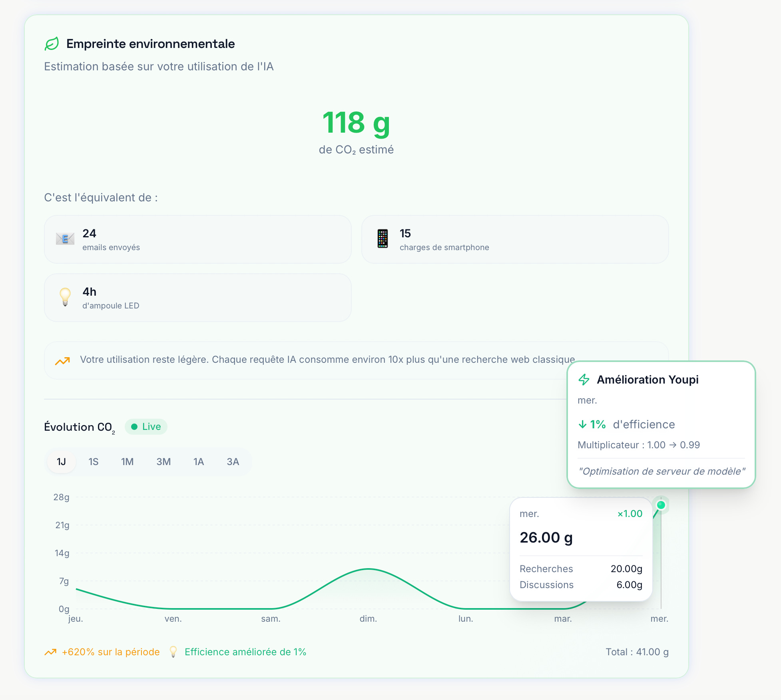This screenshot has height=700, width=781.
Task: Click the bulb icon beside Efficience améliorée
Action: (x=173, y=652)
